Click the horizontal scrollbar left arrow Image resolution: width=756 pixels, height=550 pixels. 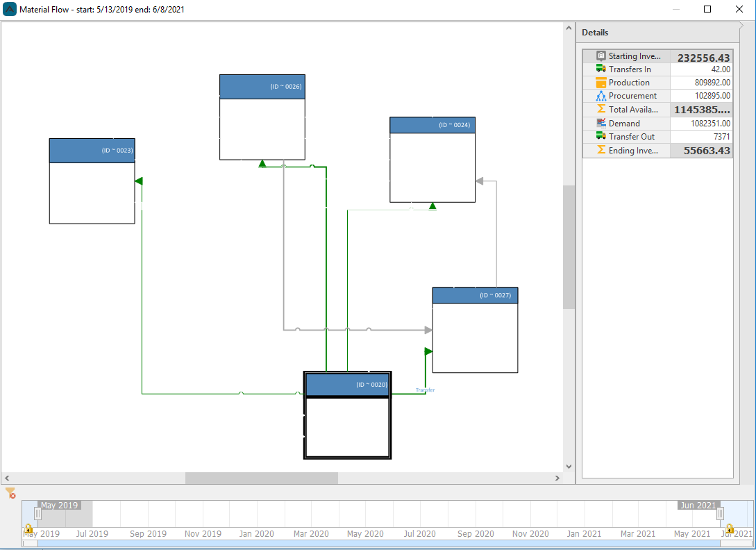(7, 478)
